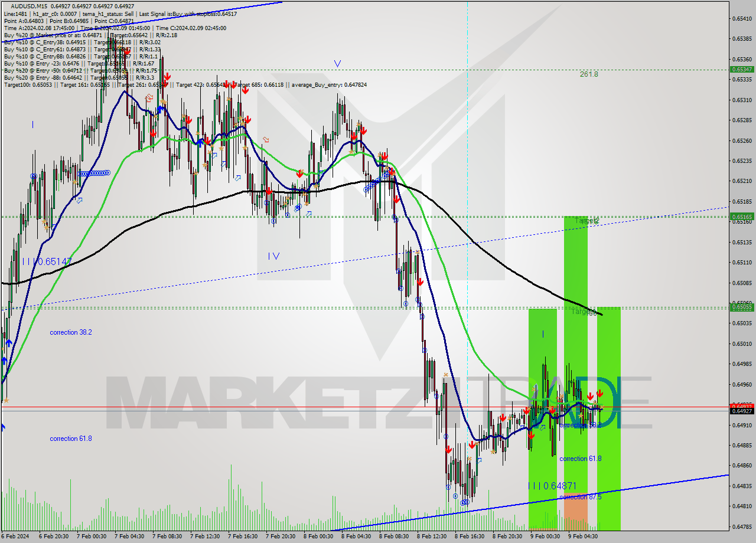Screen dimensions: 756x543
Task: Click the 0.64860 price axis label
Action: (742, 466)
